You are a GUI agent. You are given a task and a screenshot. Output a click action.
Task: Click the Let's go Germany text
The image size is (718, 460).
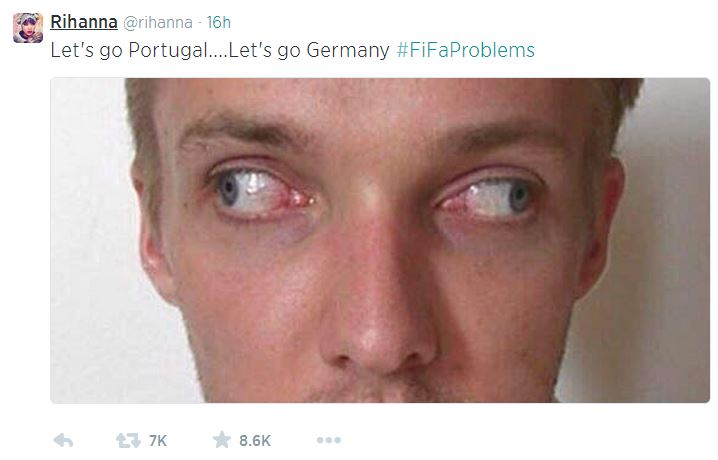(x=309, y=50)
